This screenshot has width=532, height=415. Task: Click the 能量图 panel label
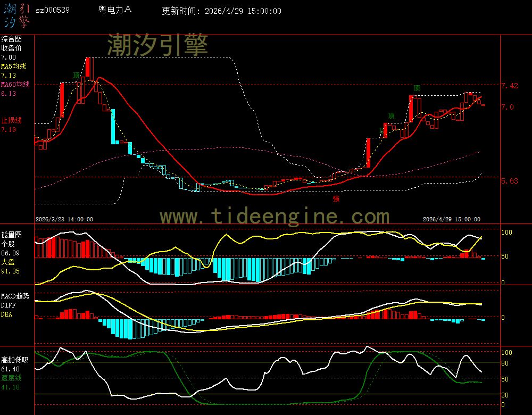[12, 235]
